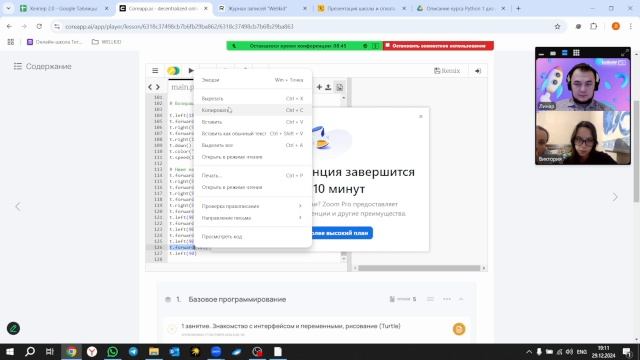Open the Chrome three-dots menu
This screenshot has width=640, height=360.
click(631, 27)
